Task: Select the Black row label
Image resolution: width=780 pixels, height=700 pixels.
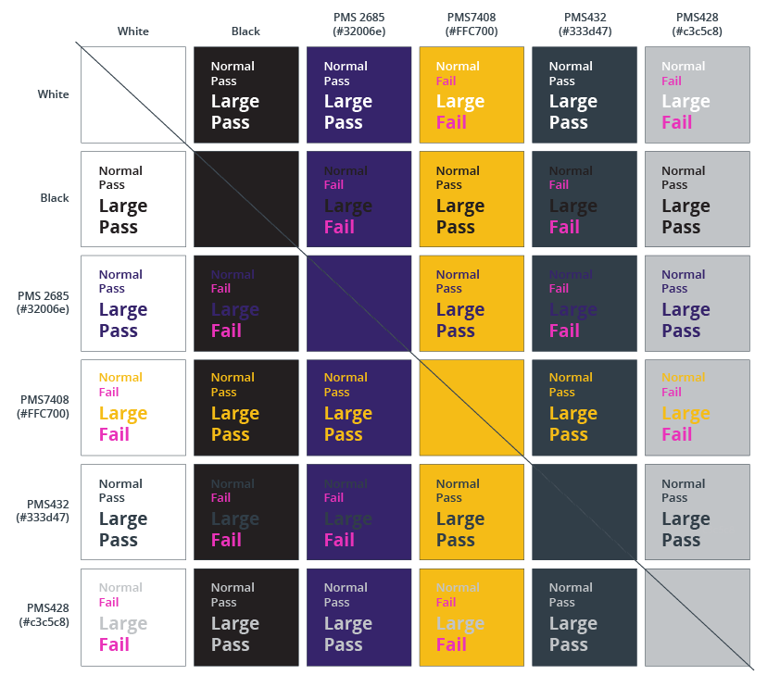Action: click(x=55, y=198)
